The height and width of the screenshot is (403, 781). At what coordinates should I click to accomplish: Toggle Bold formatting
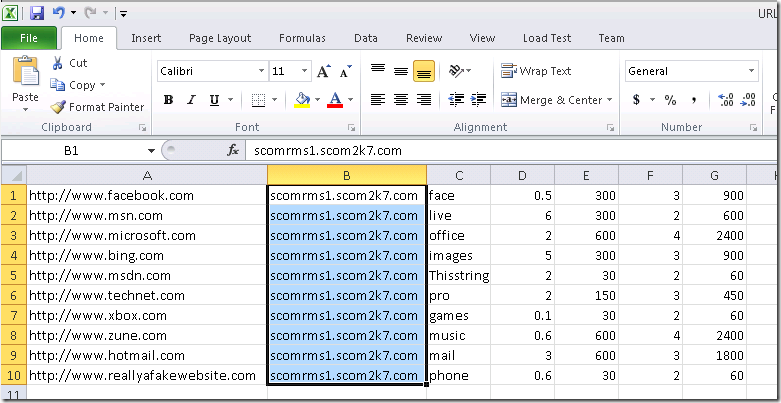[x=168, y=100]
